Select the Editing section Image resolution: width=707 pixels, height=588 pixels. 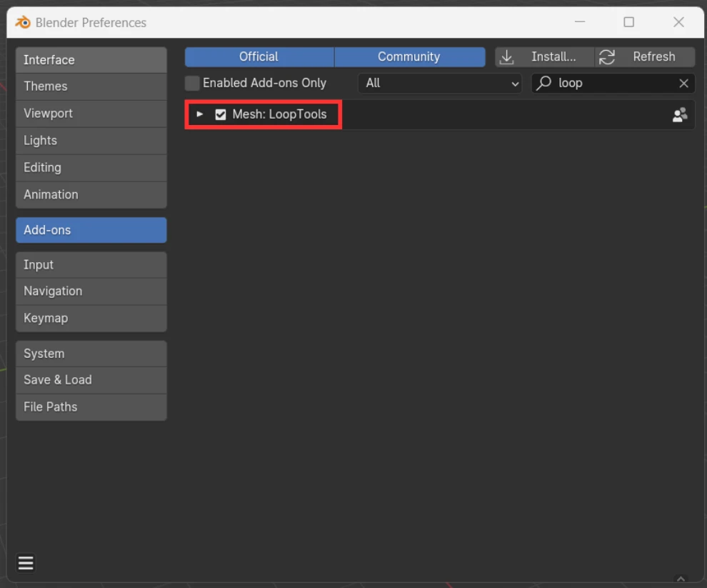pos(91,168)
